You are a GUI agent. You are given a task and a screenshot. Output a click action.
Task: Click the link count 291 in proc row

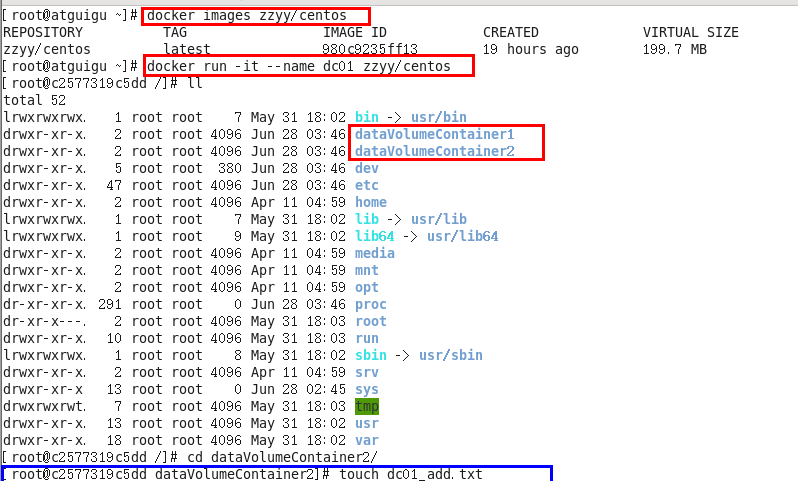click(110, 304)
